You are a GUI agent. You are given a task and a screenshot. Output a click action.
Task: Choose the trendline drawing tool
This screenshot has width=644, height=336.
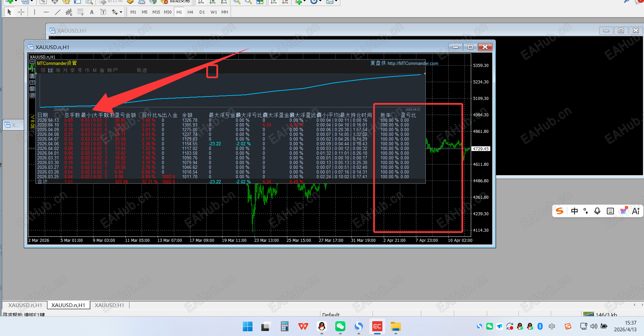tap(58, 12)
